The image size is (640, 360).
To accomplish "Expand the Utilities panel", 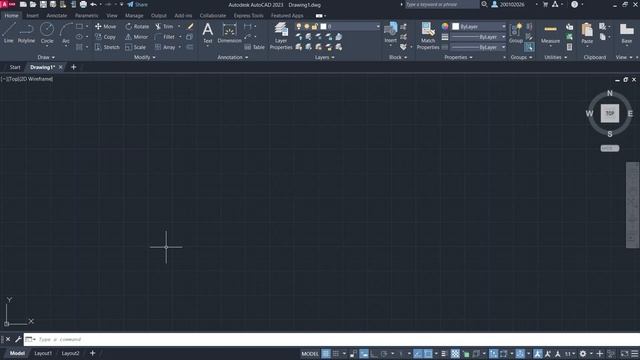I will pyautogui.click(x=556, y=58).
